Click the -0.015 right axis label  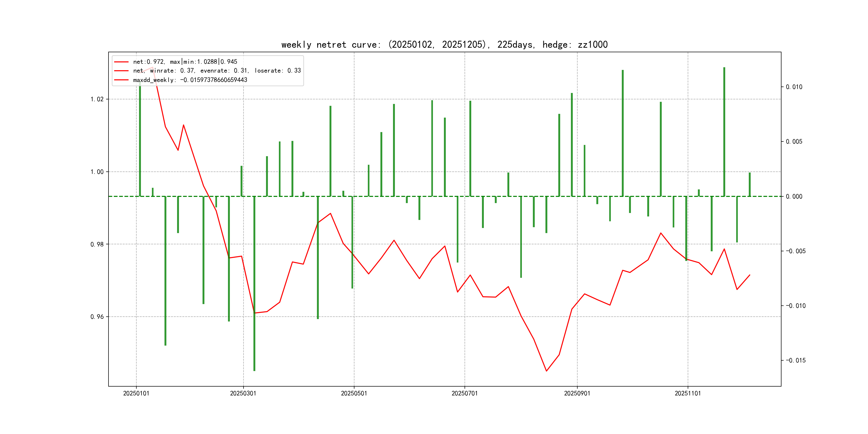(796, 361)
